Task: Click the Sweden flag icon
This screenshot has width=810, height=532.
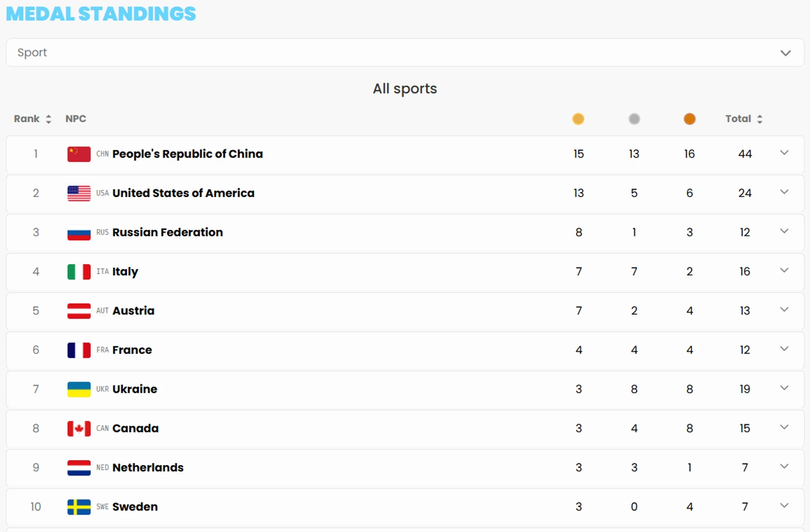Action: click(x=79, y=507)
